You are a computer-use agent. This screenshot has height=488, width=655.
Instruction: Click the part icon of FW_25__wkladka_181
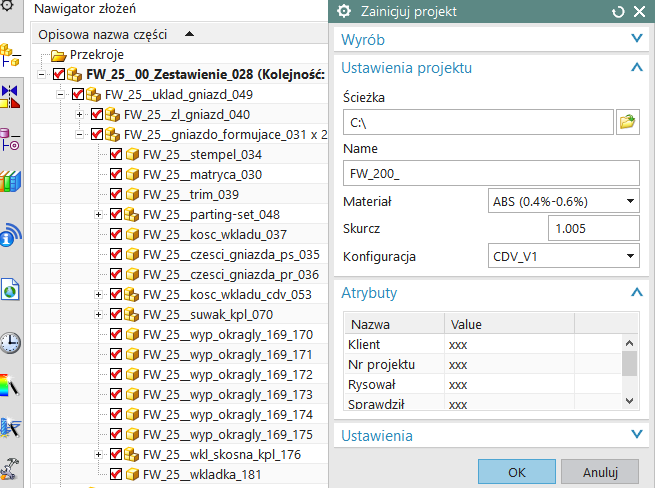132,474
